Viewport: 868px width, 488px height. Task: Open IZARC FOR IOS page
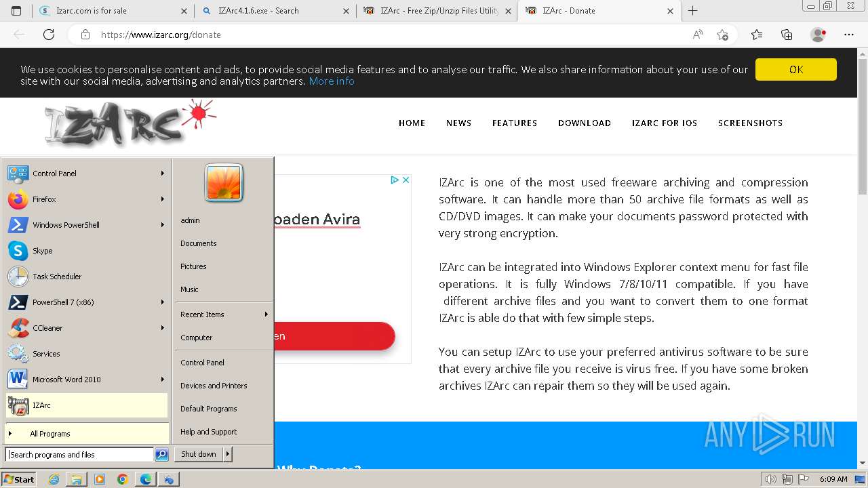click(665, 123)
